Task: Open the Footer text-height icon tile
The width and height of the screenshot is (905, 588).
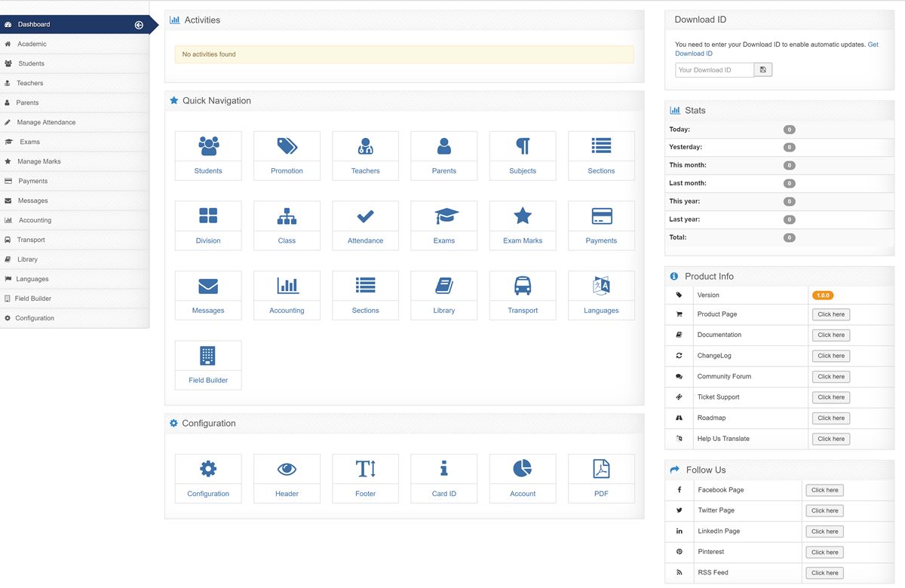Action: click(x=365, y=469)
